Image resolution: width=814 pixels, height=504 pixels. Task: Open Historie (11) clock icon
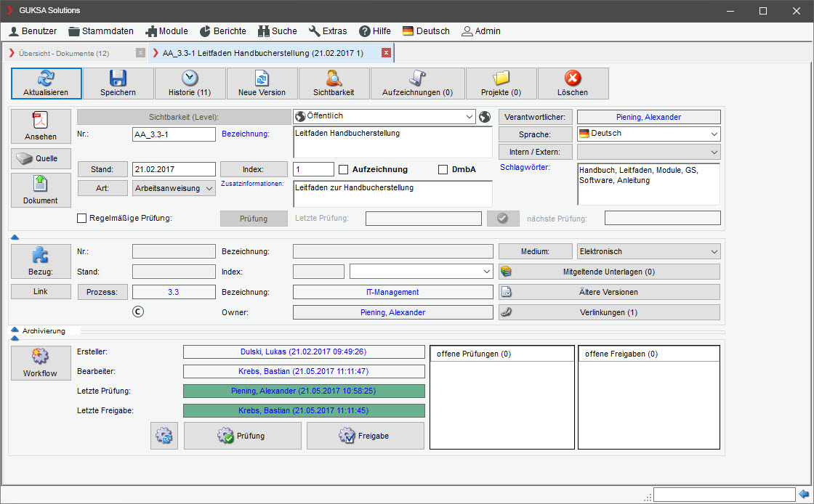[x=190, y=78]
